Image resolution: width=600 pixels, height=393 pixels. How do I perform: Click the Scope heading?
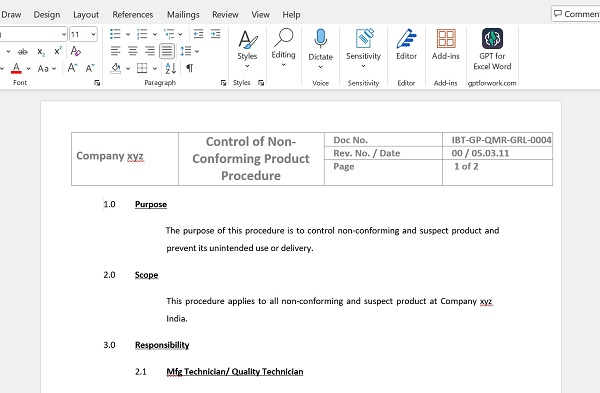[x=146, y=275]
